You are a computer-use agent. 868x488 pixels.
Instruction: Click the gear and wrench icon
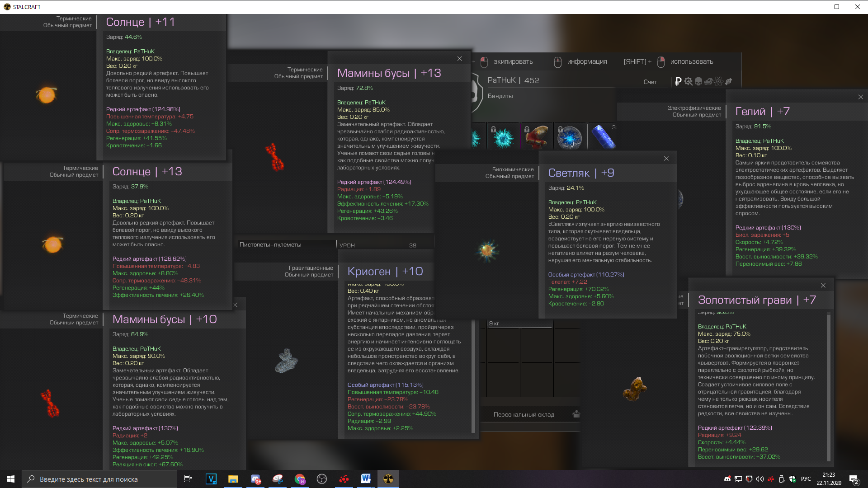688,81
